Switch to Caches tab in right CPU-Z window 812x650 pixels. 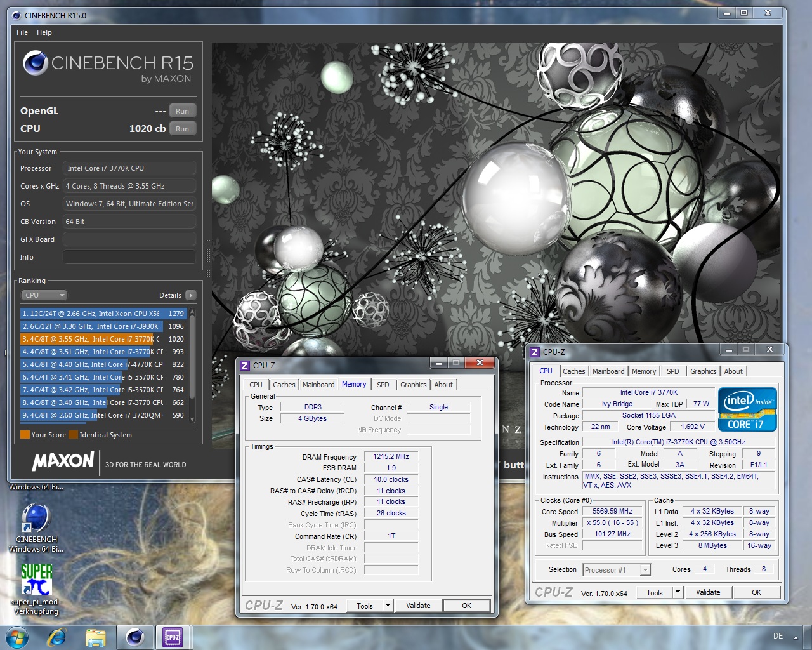574,371
